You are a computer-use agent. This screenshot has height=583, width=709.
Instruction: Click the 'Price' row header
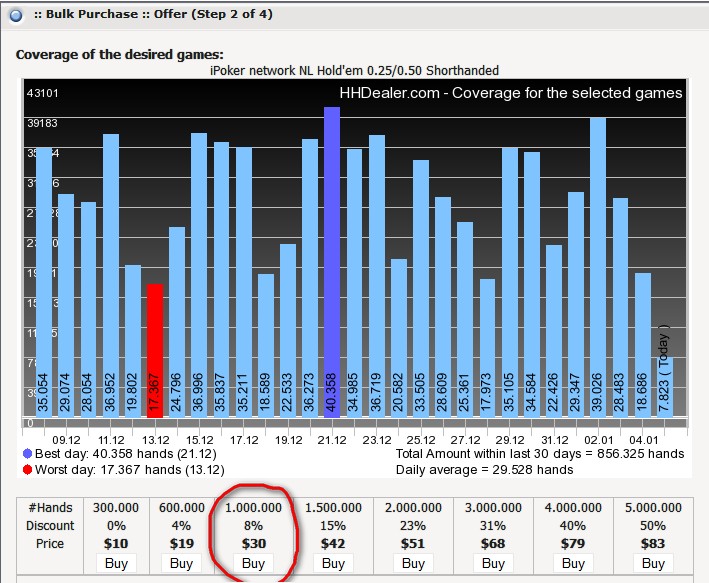(x=50, y=543)
